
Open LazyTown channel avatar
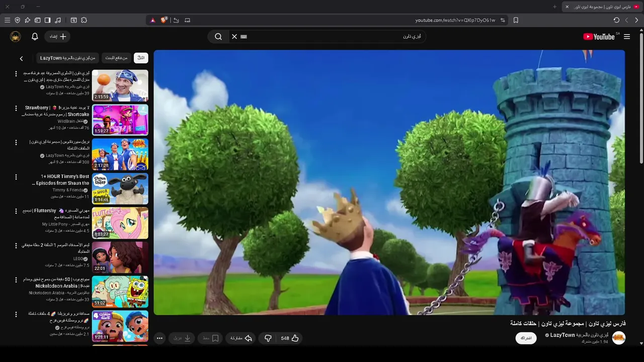[618, 338]
